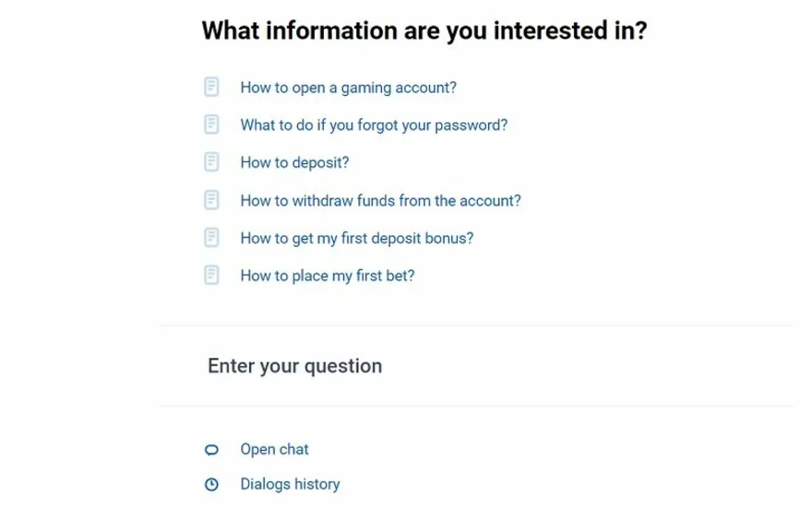Screen dimensions: 812x509
Task: Click the divider line below 'Enter your question'
Action: (x=475, y=406)
